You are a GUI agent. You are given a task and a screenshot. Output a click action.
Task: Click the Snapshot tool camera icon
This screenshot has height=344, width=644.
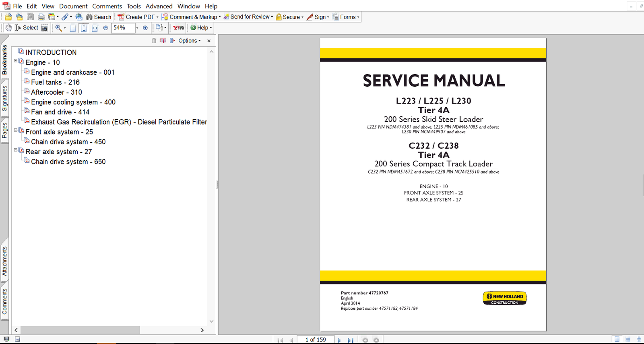pos(45,28)
